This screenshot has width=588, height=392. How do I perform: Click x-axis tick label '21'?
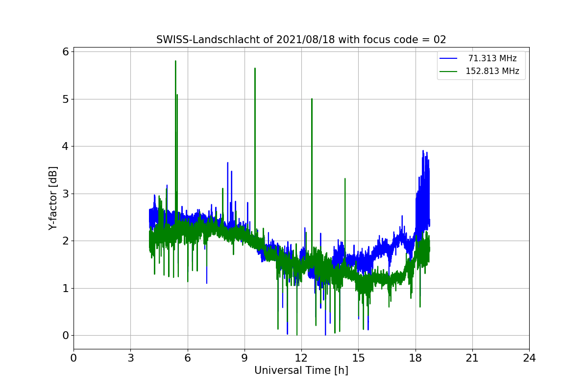point(472,358)
